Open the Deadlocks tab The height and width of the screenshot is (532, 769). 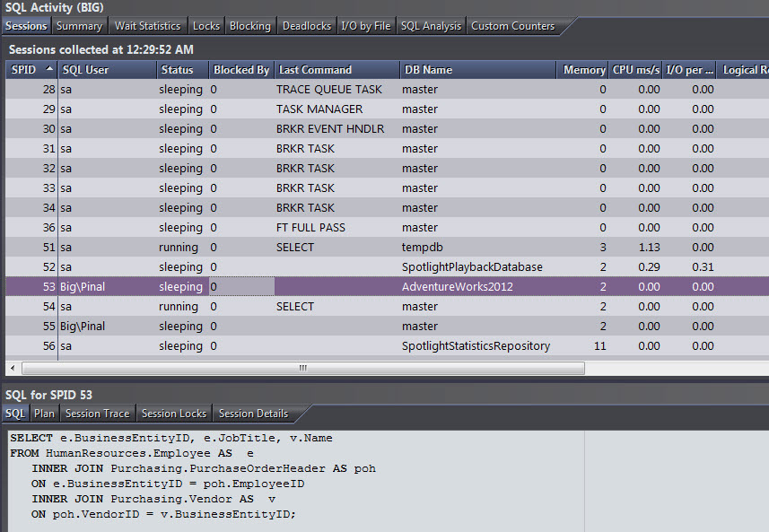point(307,26)
